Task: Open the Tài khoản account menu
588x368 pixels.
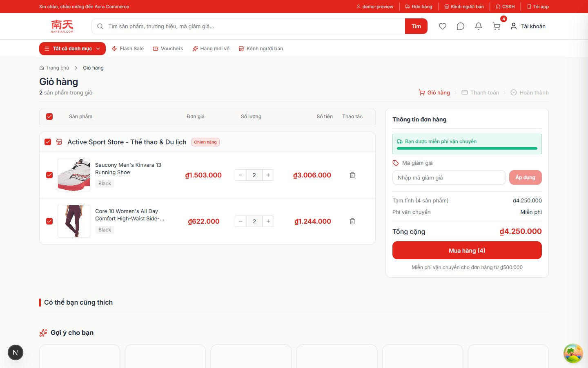Action: tap(528, 26)
